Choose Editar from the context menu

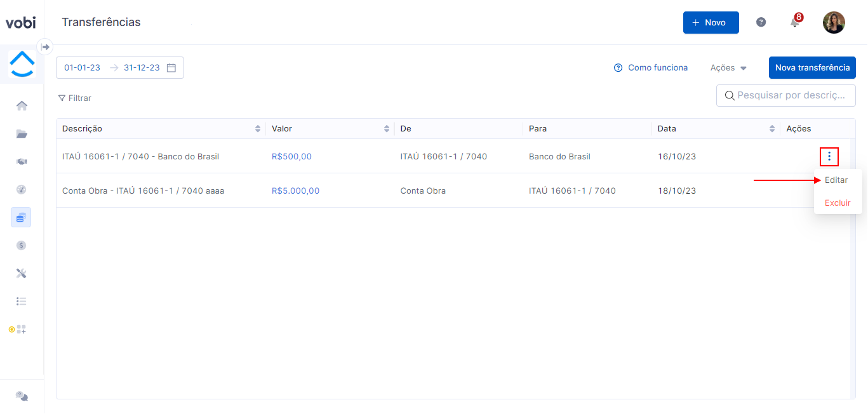[x=836, y=180]
